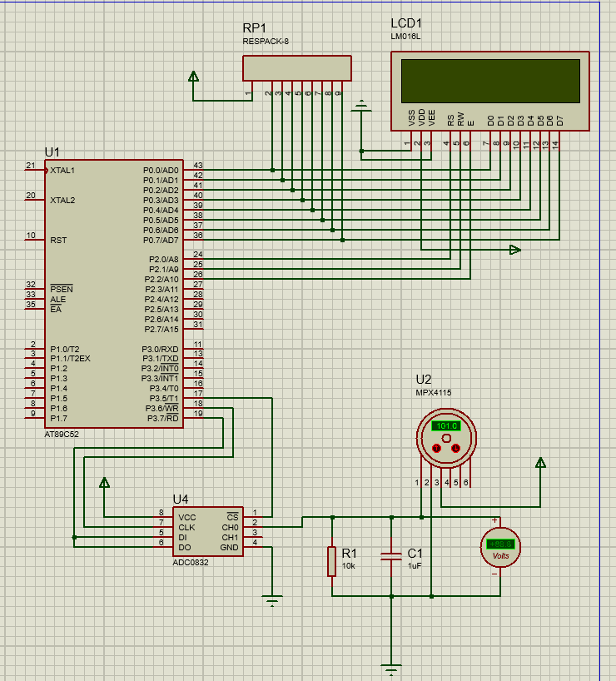Select the LM016L LCD screen area
The image size is (616, 681).
click(490, 82)
